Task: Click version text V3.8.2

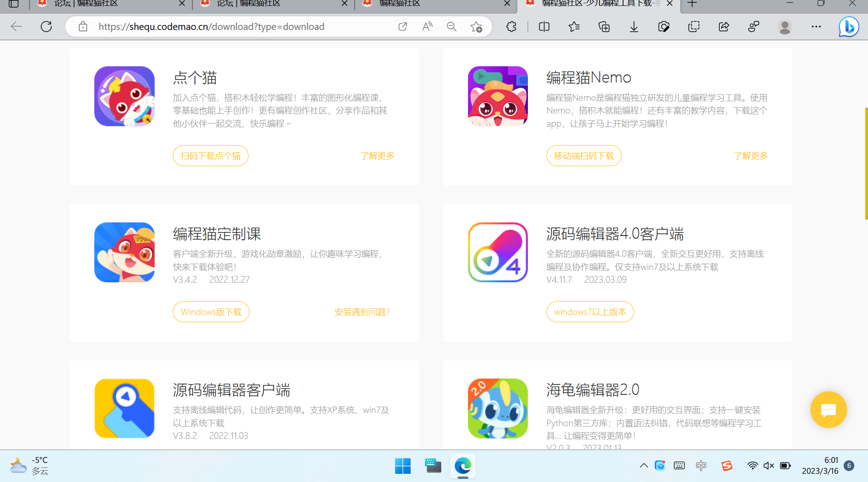Action: (x=185, y=436)
